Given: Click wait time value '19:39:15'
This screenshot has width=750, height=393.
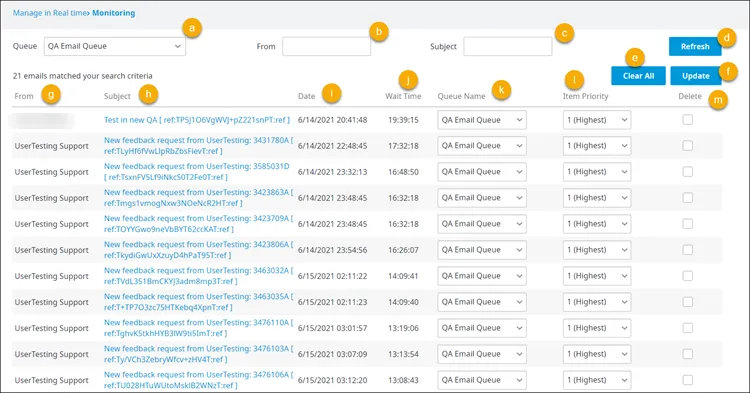Looking at the screenshot, I should point(403,120).
